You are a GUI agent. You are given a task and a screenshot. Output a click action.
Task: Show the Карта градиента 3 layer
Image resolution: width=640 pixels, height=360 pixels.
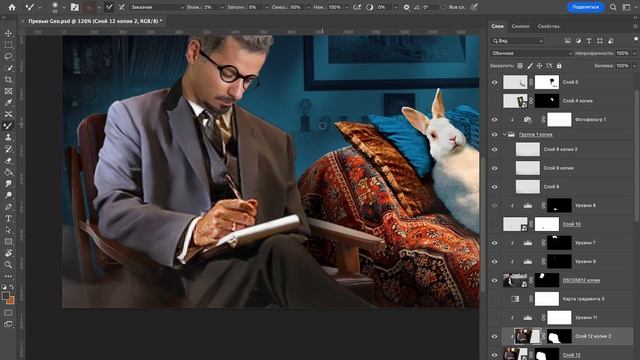(494, 299)
